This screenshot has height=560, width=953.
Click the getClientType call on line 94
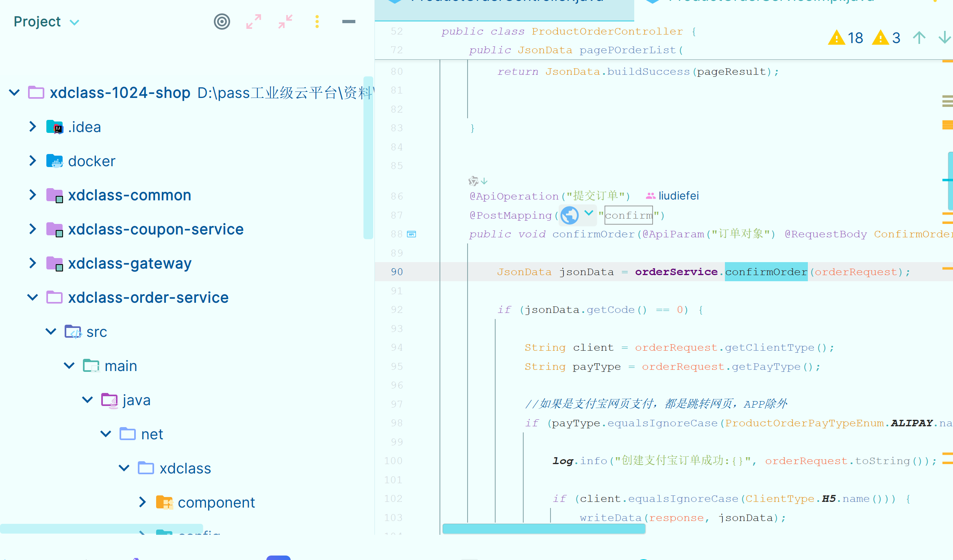(x=769, y=347)
